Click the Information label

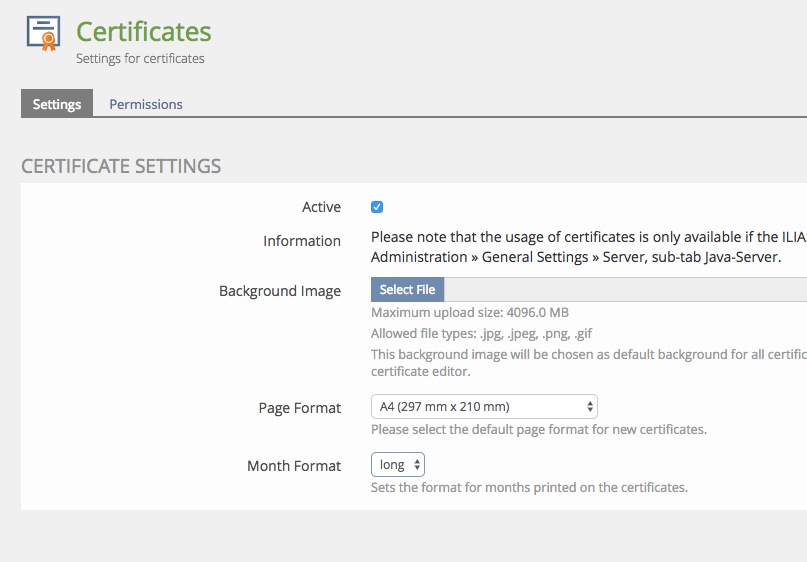click(x=302, y=241)
